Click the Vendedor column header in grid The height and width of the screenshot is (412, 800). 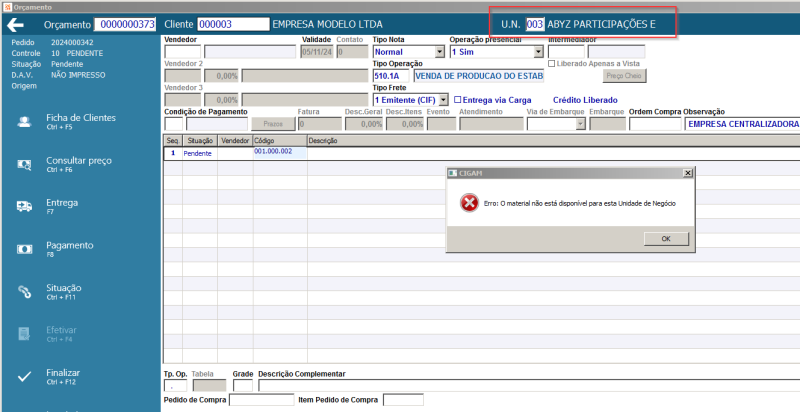click(x=235, y=141)
